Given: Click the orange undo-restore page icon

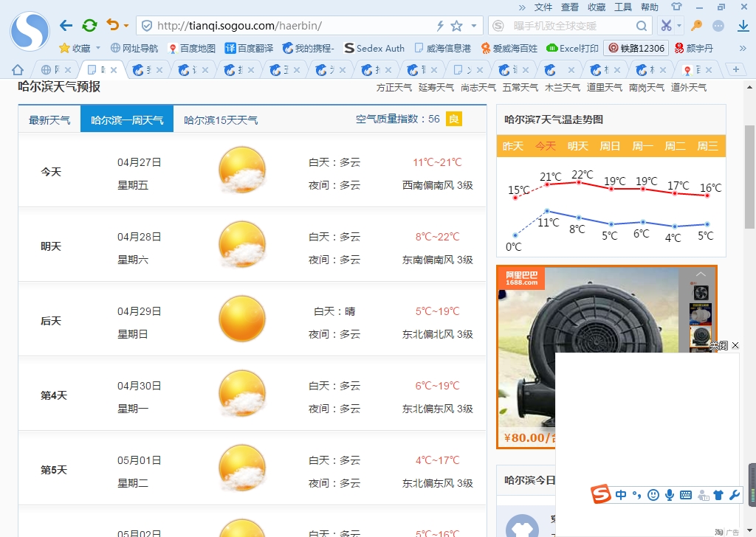Looking at the screenshot, I should point(113,24).
